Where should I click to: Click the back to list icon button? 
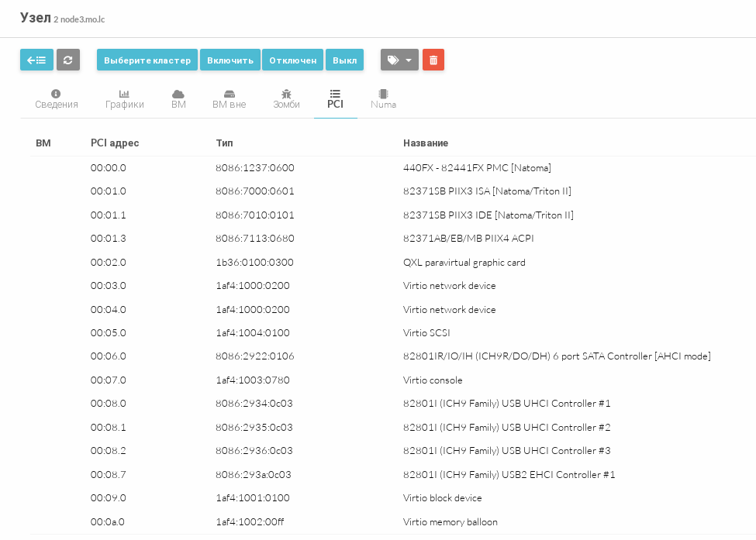point(36,60)
